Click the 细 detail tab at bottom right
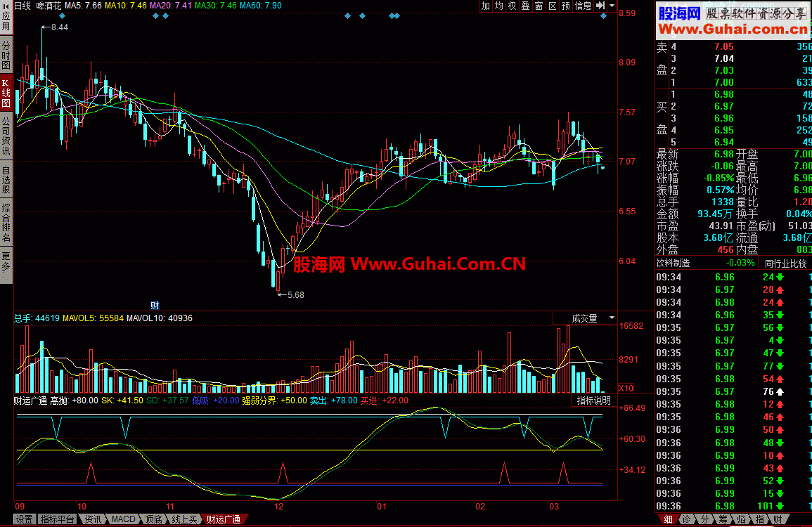This screenshot has height=527, width=812. click(665, 520)
